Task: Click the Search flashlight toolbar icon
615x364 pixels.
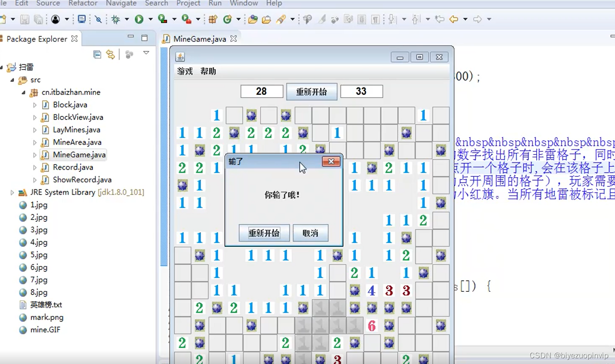Action: point(281,19)
